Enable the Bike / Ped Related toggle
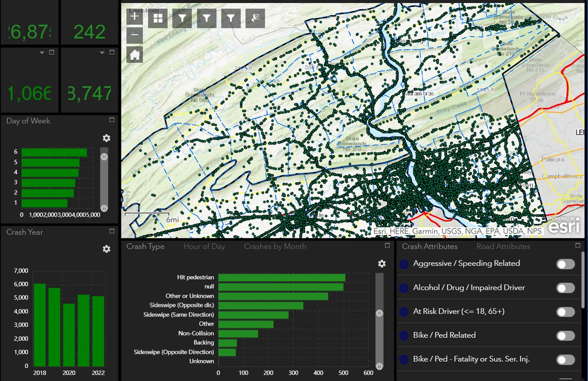588x381 pixels. [x=566, y=335]
